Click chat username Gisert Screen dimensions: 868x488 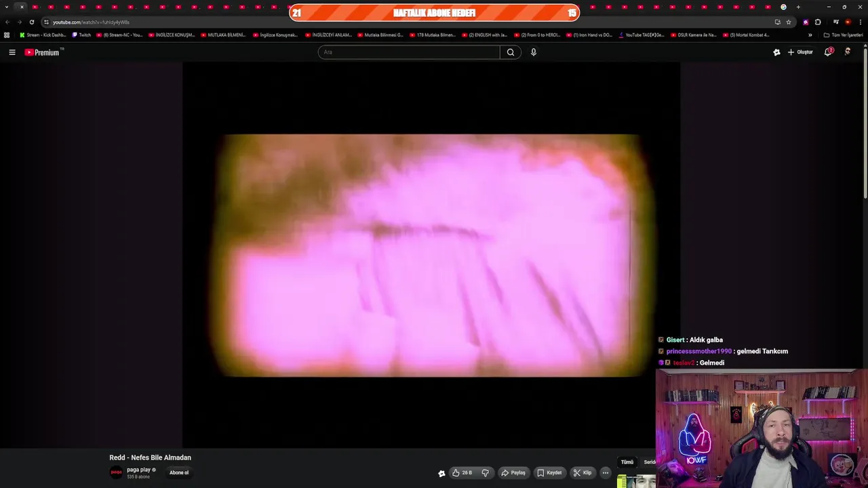click(675, 340)
